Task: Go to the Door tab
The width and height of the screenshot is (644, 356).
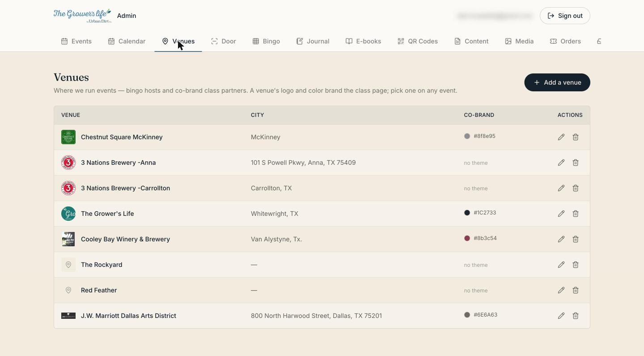Action: tap(224, 41)
